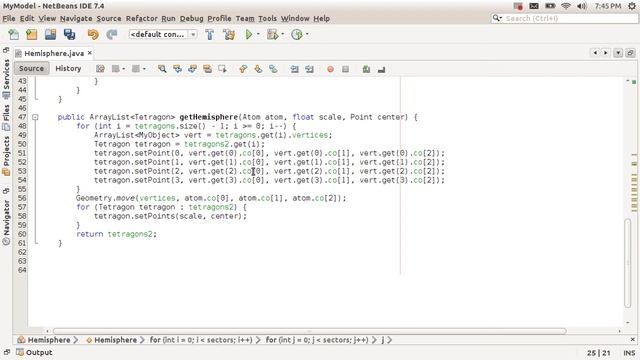
Task: Click the Save All toolbar icon
Action: [x=69, y=35]
